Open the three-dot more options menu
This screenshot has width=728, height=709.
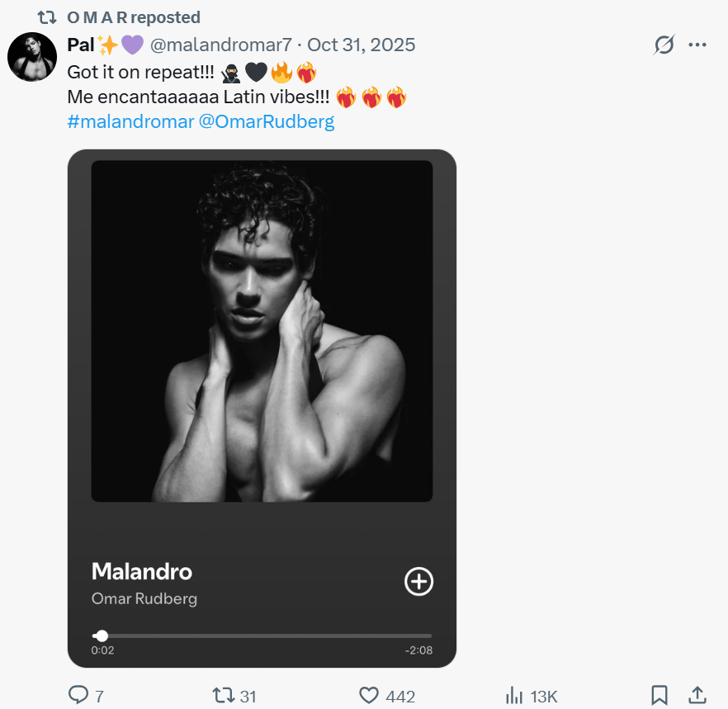[x=697, y=45]
